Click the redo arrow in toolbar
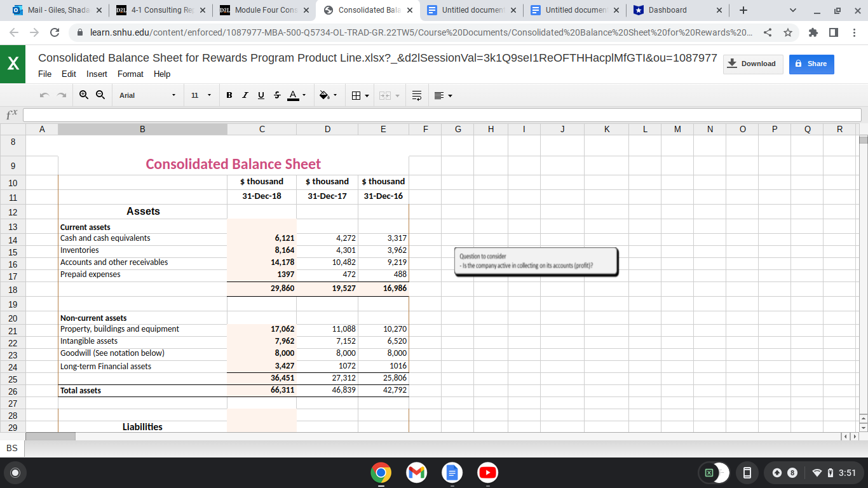The image size is (868, 488). pyautogui.click(x=62, y=95)
